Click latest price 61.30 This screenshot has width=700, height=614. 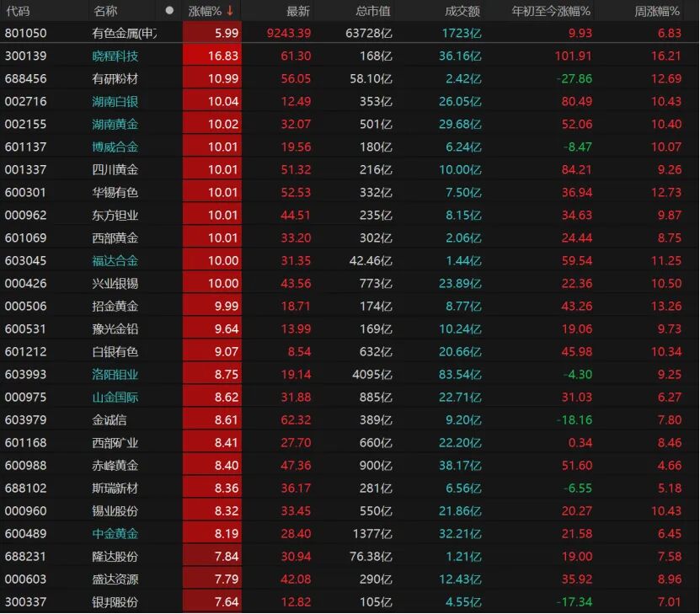(x=296, y=56)
